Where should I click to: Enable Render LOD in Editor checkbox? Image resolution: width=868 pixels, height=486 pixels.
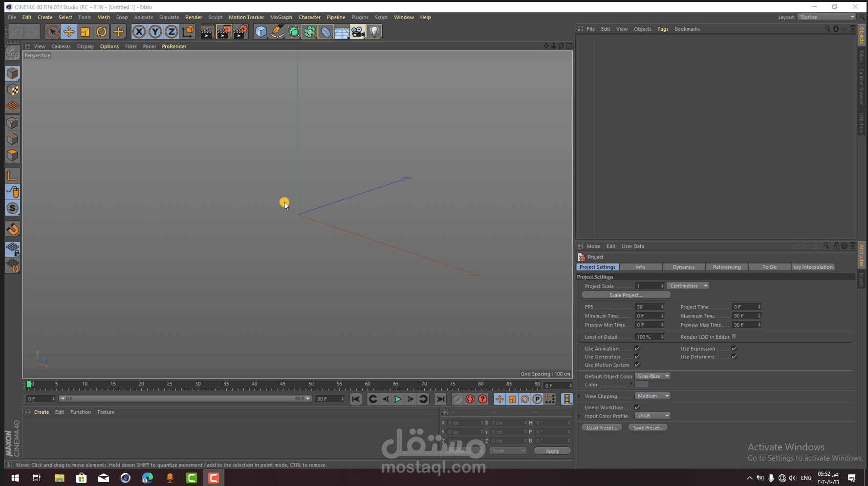point(734,336)
